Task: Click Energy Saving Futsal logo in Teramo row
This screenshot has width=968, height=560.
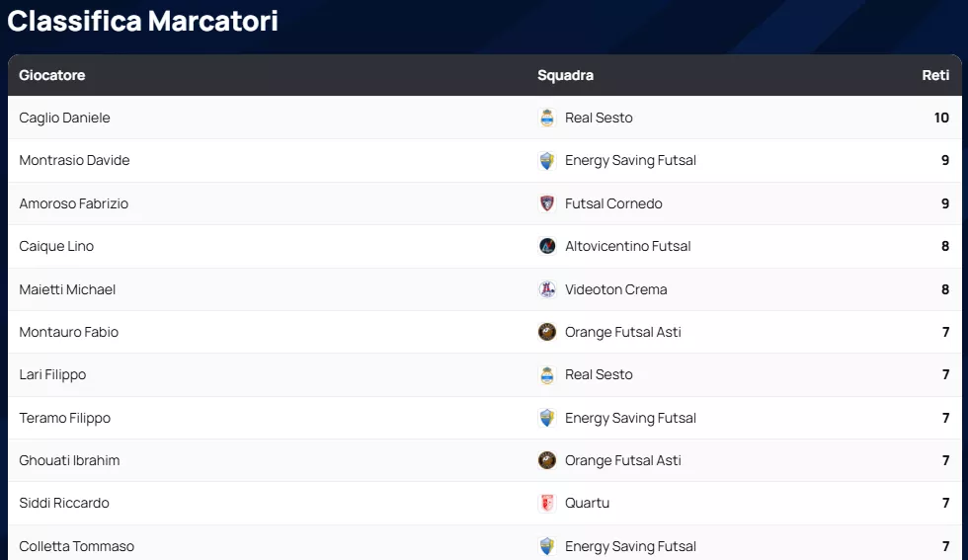Action: tap(547, 418)
